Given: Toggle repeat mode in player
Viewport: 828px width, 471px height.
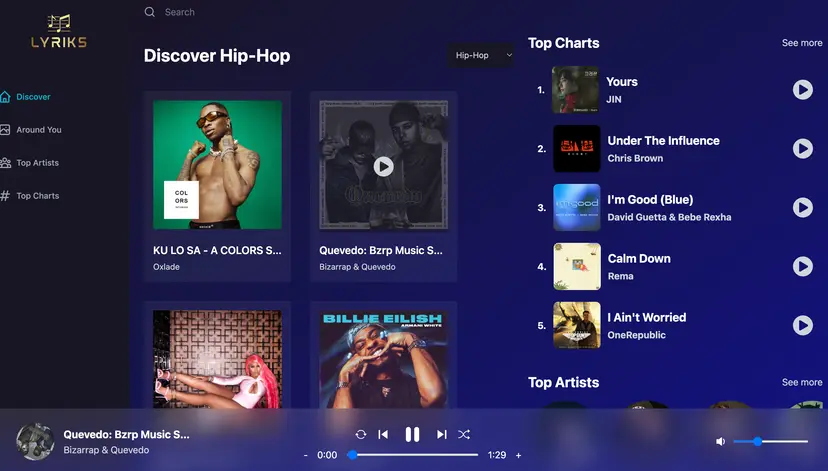Looking at the screenshot, I should tap(361, 434).
